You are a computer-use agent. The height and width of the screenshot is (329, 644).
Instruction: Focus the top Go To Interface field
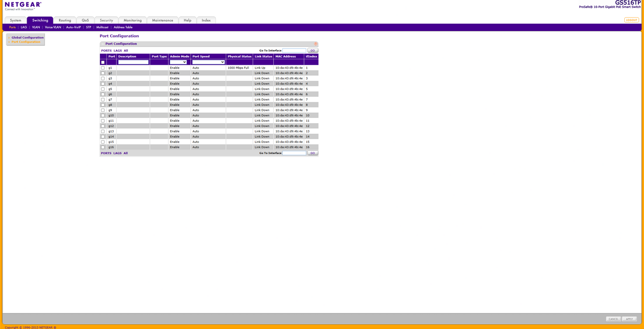pyautogui.click(x=294, y=50)
